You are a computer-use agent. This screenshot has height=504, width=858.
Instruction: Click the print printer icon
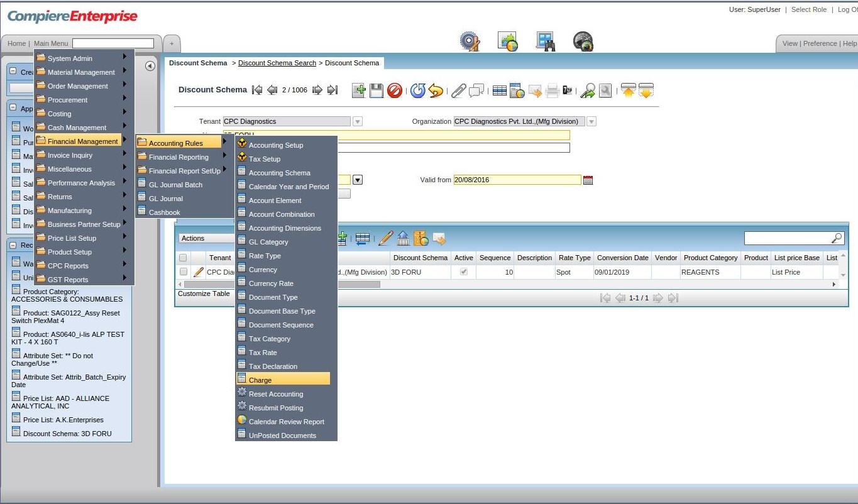click(x=553, y=90)
